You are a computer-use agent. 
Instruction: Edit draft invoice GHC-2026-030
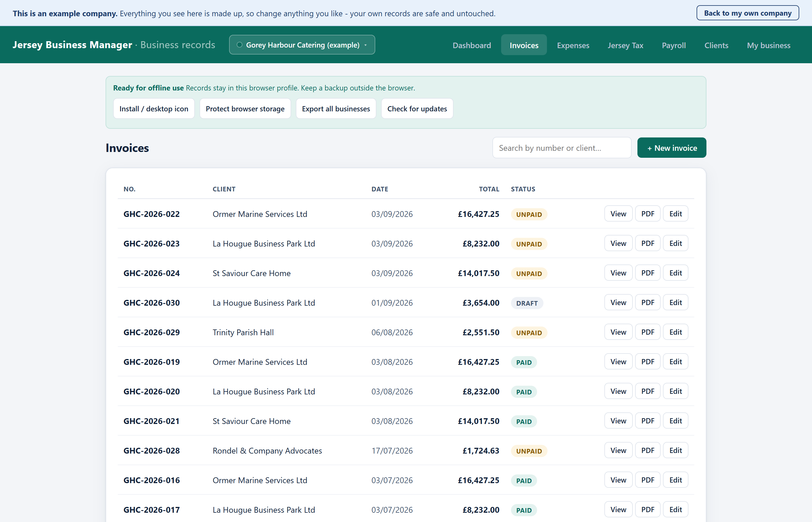click(675, 302)
